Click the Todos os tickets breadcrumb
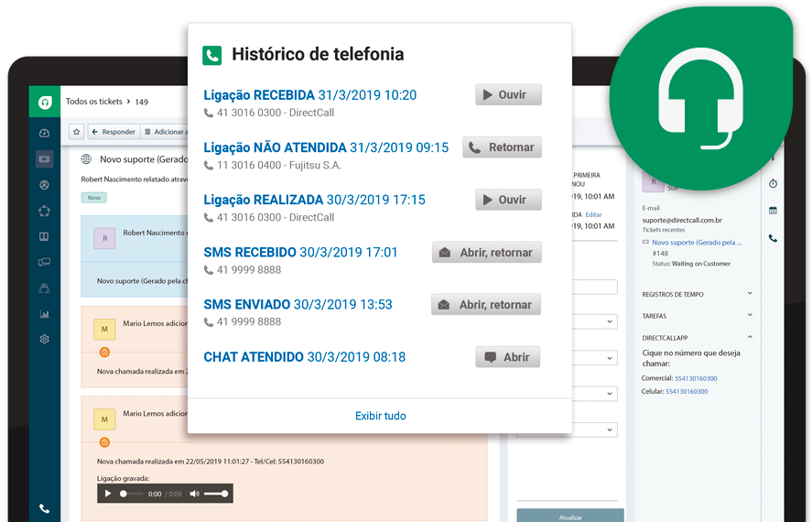 click(93, 102)
